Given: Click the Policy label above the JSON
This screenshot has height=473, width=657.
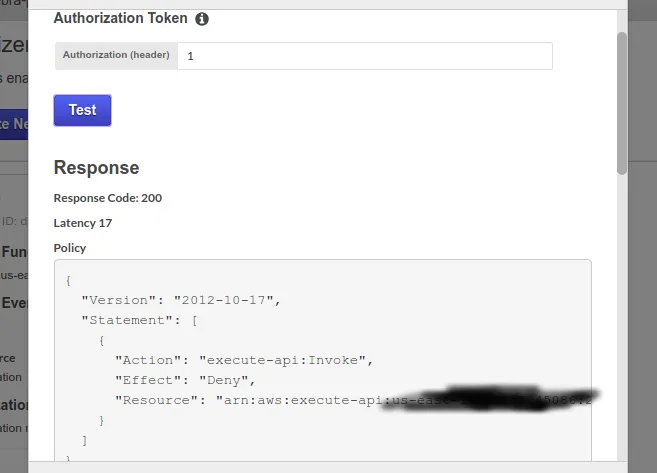Looking at the screenshot, I should click(x=70, y=248).
